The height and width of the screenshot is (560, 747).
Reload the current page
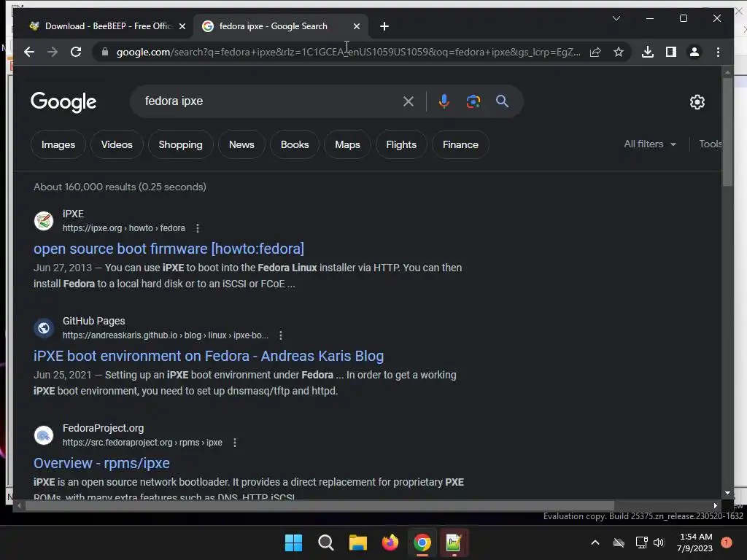[x=76, y=52]
